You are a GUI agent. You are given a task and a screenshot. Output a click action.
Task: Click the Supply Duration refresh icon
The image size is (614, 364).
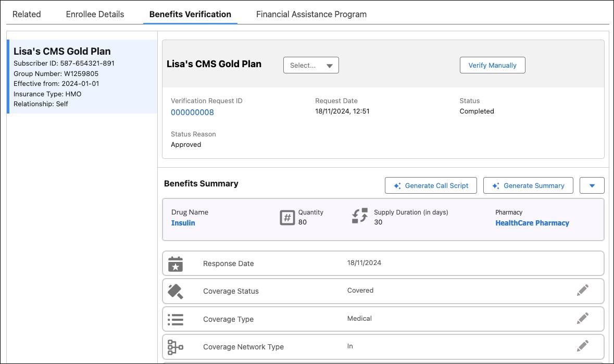point(360,216)
